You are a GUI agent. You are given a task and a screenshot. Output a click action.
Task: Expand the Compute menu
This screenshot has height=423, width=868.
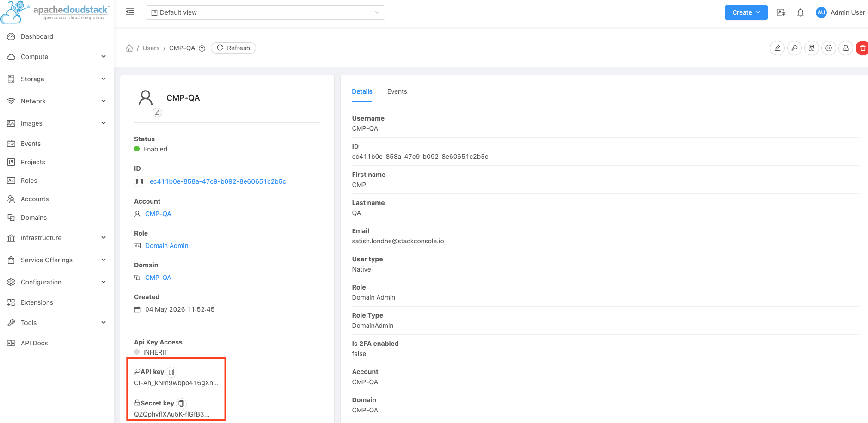tap(57, 57)
